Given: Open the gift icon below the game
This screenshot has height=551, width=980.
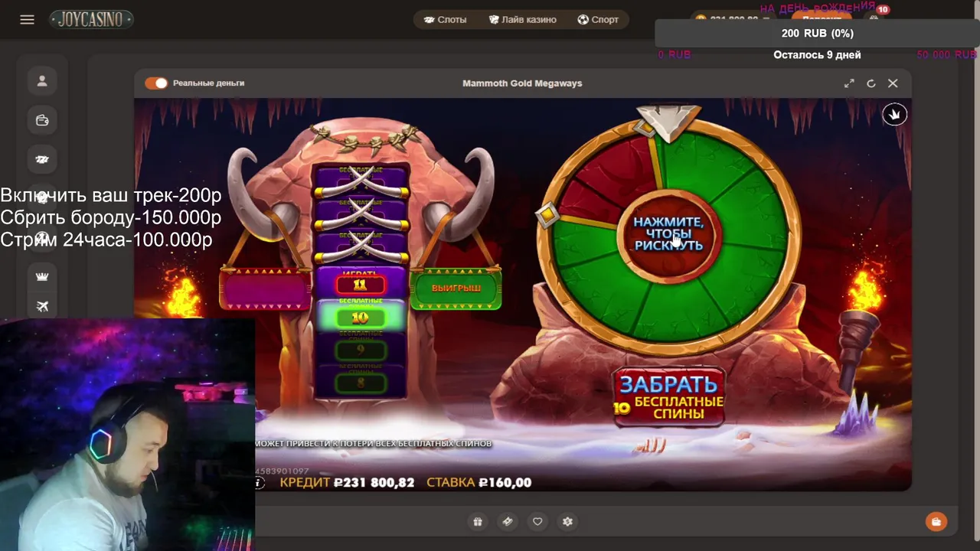Looking at the screenshot, I should [x=478, y=522].
